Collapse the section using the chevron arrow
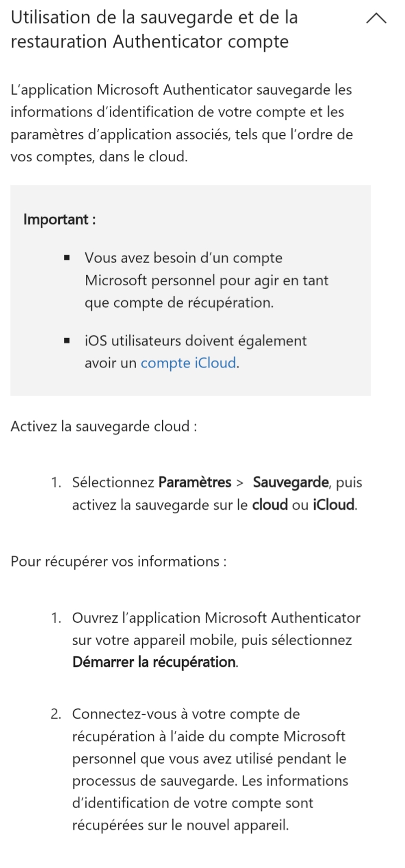The width and height of the screenshot is (405, 868). [x=376, y=19]
